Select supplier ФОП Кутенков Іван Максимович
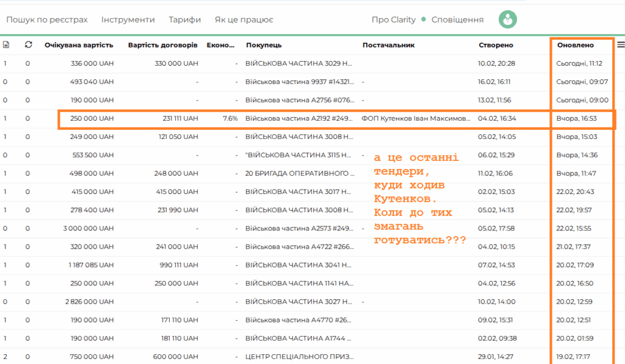625x364 pixels. (x=416, y=118)
